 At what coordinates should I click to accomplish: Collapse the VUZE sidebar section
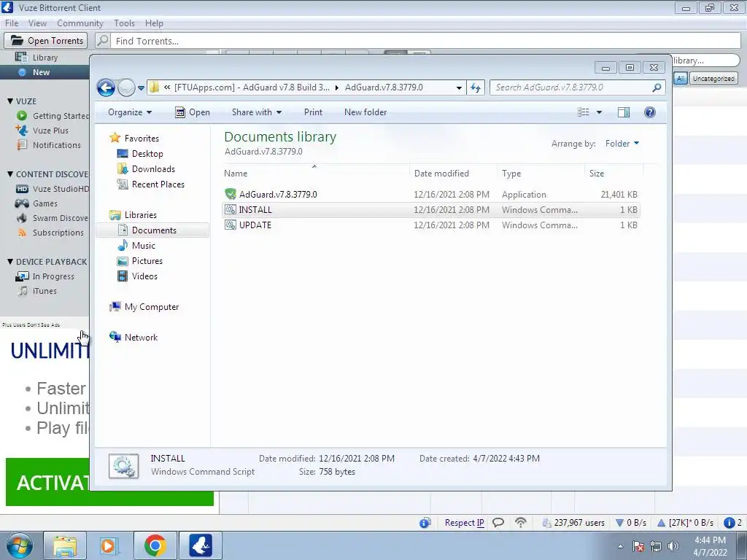[x=10, y=101]
